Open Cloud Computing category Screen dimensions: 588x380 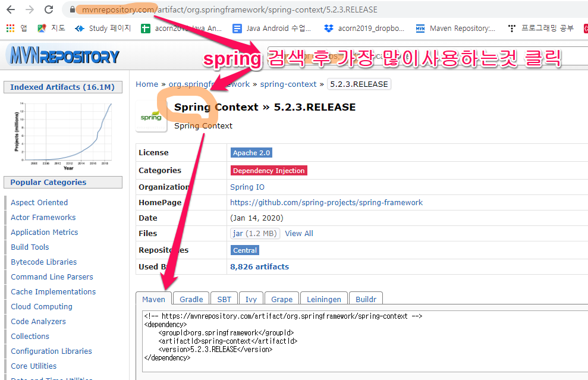pos(42,306)
